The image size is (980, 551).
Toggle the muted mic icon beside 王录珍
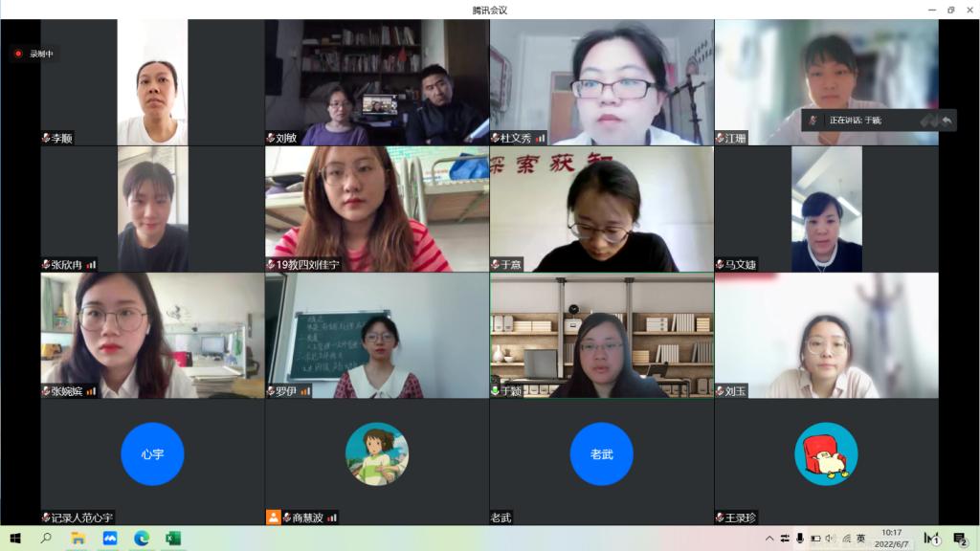[720, 518]
